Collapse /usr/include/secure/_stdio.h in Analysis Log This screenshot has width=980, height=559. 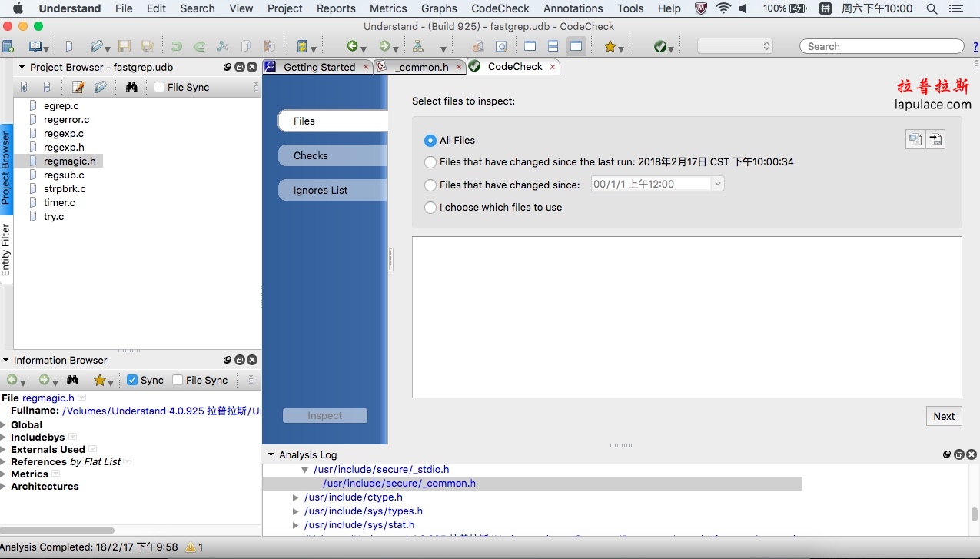click(305, 470)
